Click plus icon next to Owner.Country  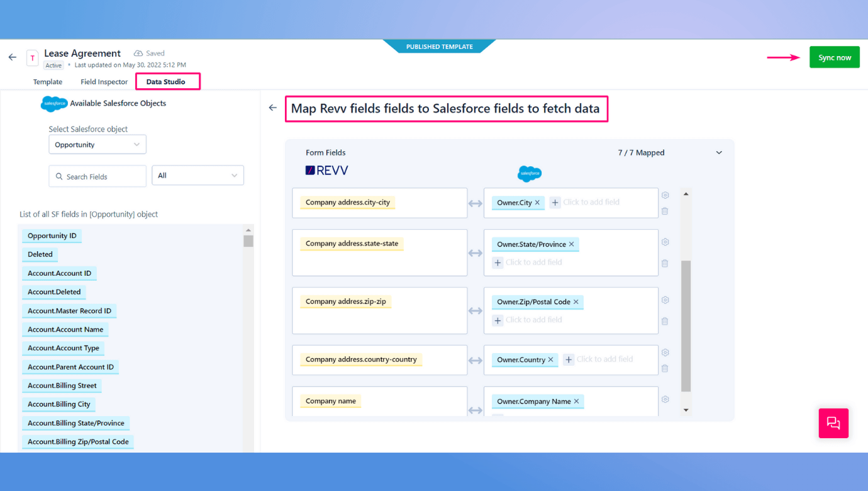coord(569,359)
